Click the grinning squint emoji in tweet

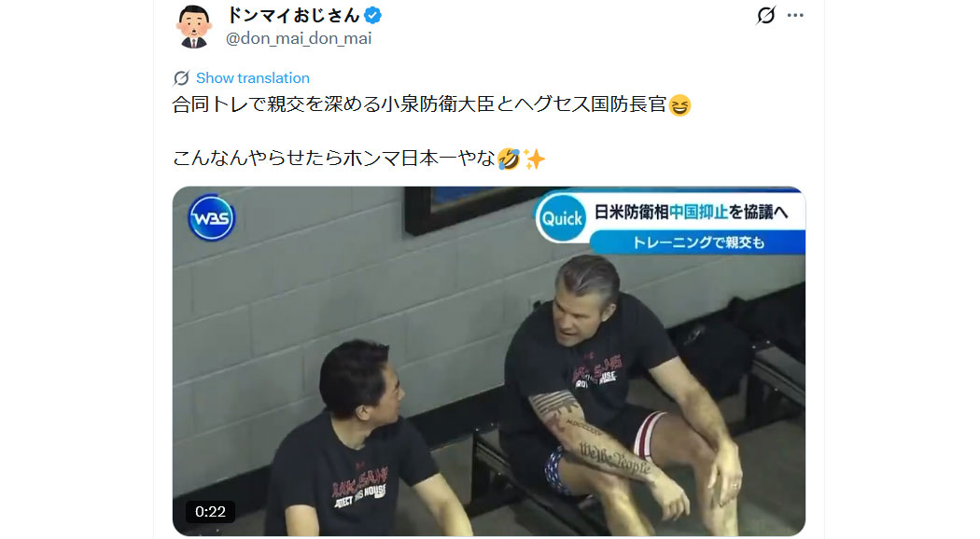point(680,105)
